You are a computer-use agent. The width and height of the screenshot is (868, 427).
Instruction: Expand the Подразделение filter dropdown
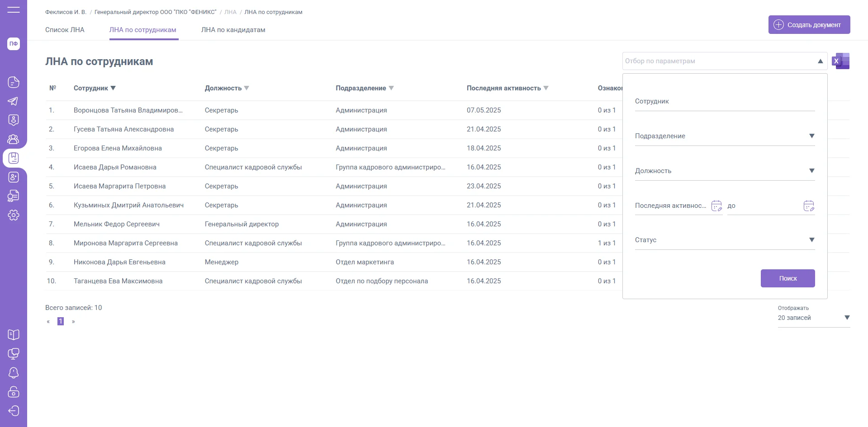tap(811, 136)
